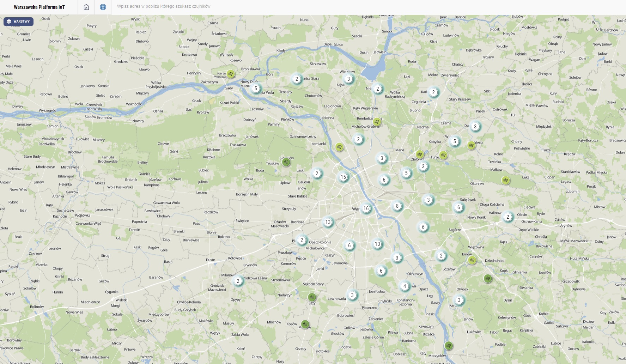Select the air sensor icon near Łazy

(x=312, y=297)
